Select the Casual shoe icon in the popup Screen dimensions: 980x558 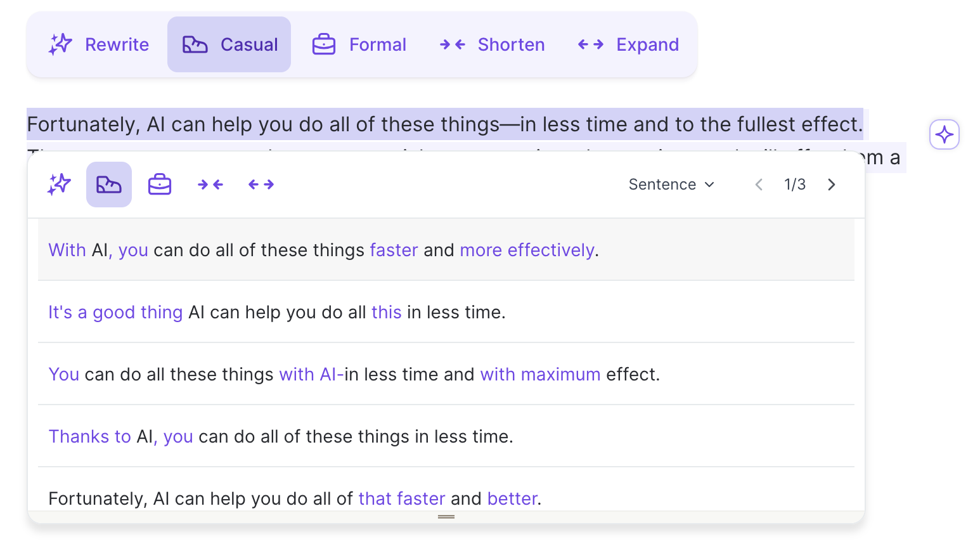[109, 185]
